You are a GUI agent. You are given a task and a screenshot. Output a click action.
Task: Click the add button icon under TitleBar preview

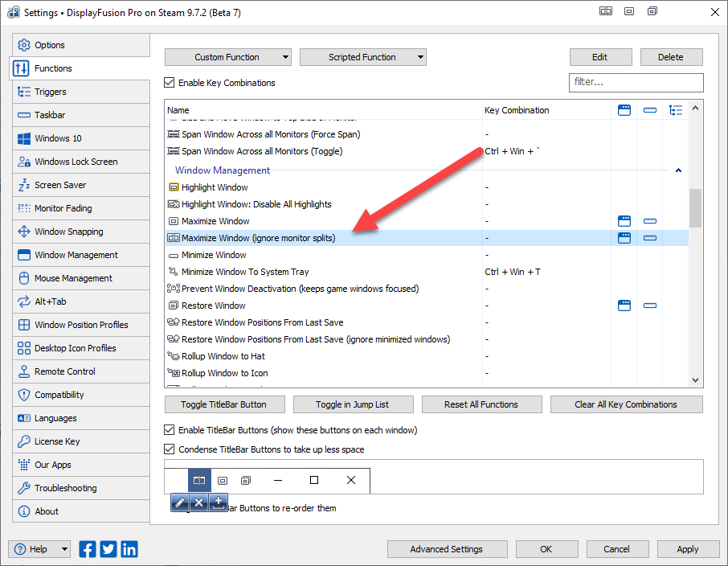coord(218,502)
